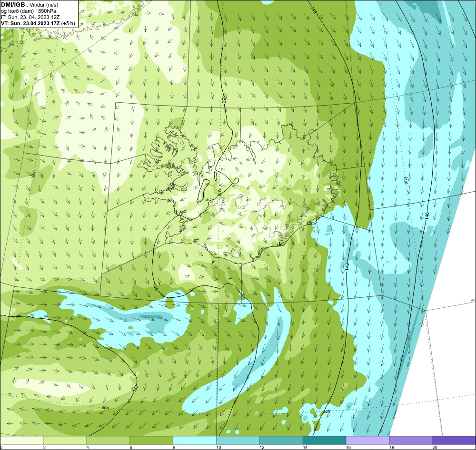
Task: Click legend tick value "8"
Action: tap(174, 447)
